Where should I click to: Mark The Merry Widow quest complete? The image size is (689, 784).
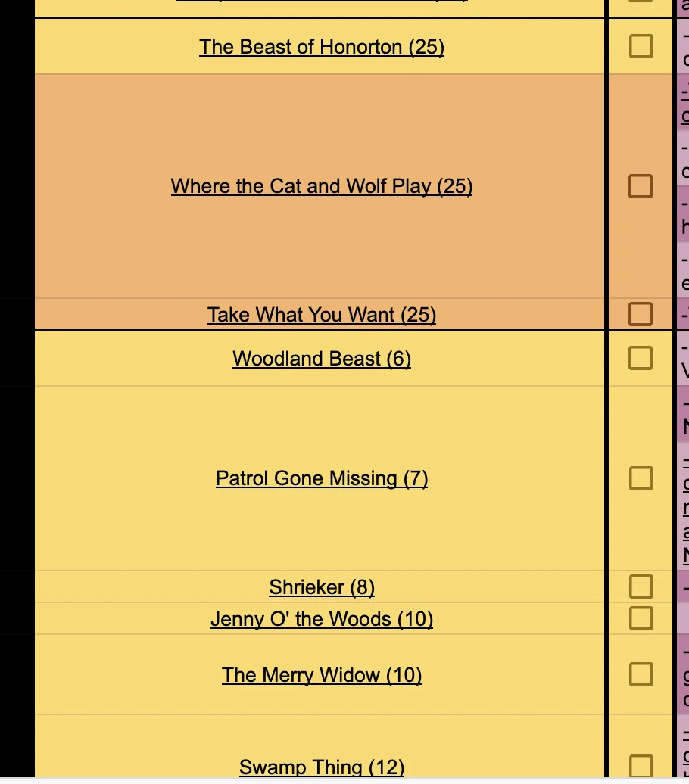(x=641, y=674)
